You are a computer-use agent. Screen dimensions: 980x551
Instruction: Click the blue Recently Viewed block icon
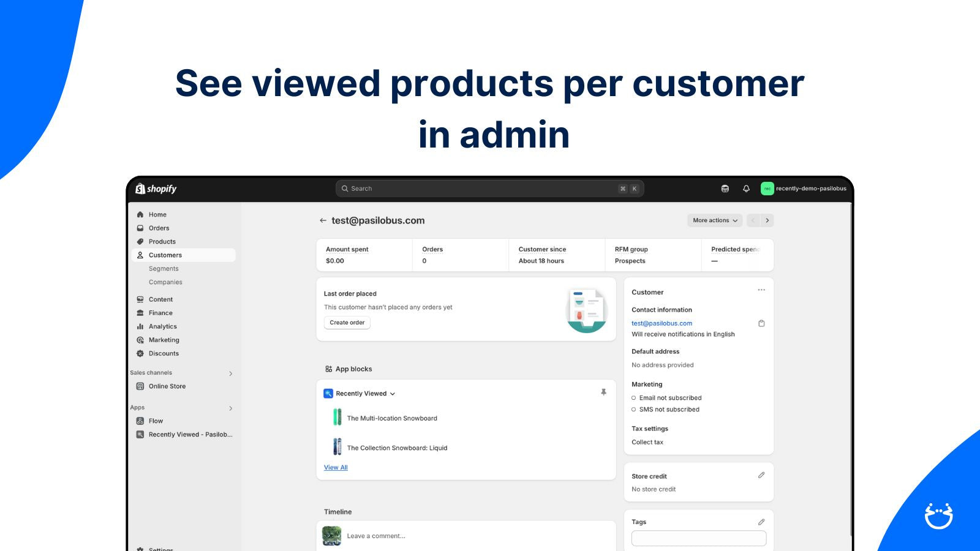[328, 394]
